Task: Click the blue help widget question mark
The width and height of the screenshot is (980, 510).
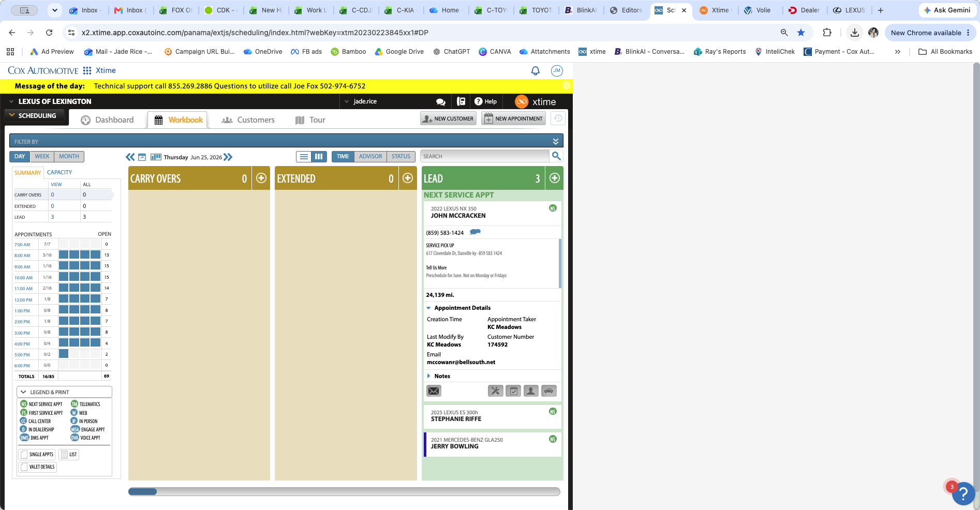Action: [x=963, y=494]
